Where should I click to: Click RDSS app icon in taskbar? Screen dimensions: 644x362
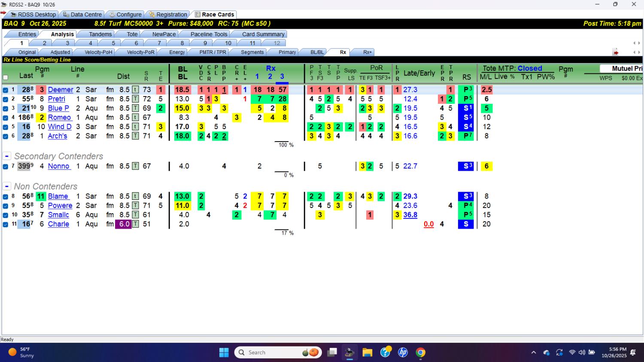pyautogui.click(x=349, y=353)
